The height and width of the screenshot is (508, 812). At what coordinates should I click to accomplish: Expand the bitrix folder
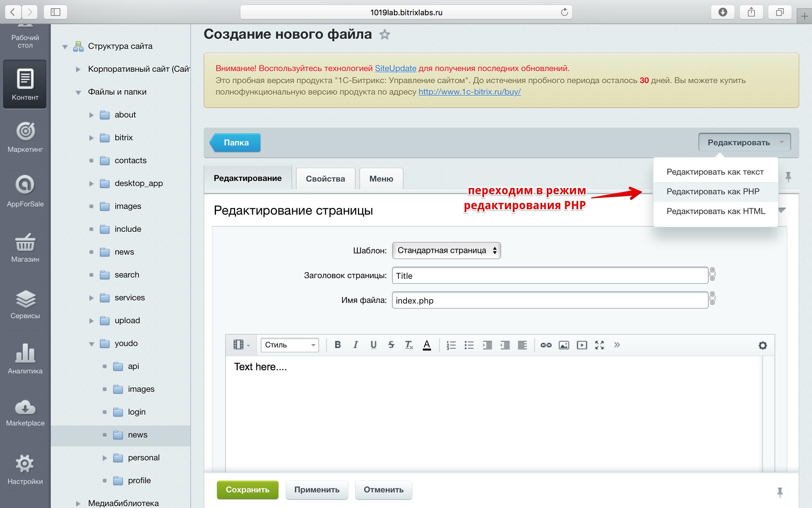point(91,138)
